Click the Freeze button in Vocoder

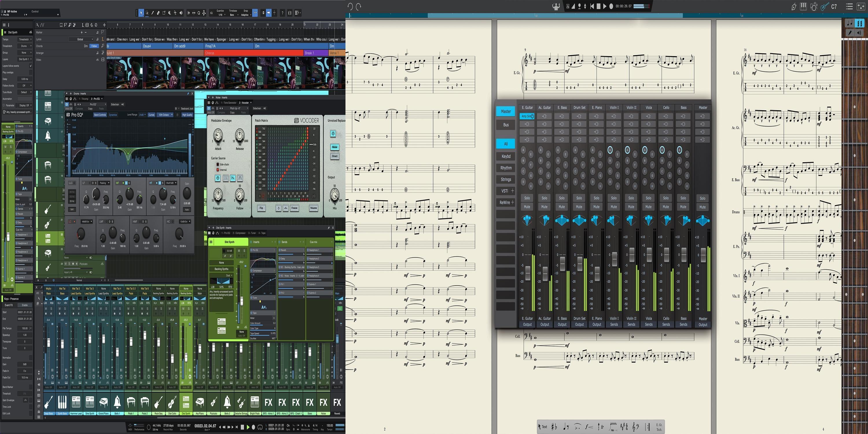coord(294,208)
